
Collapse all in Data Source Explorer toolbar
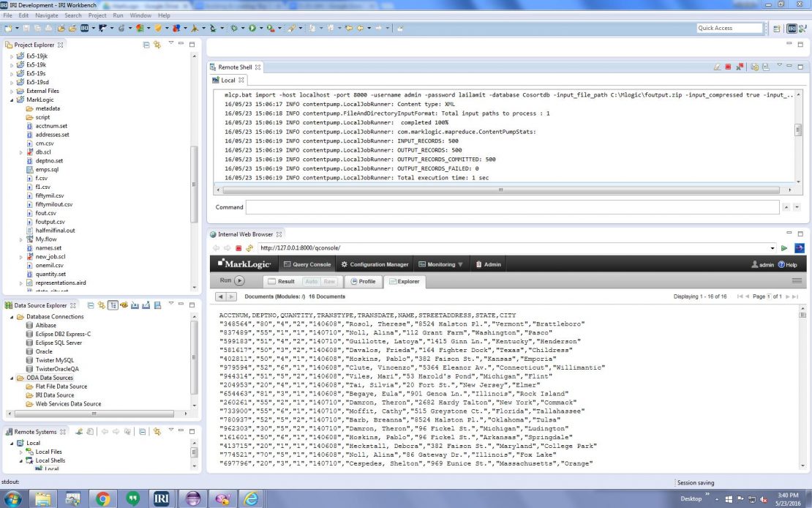(x=91, y=305)
